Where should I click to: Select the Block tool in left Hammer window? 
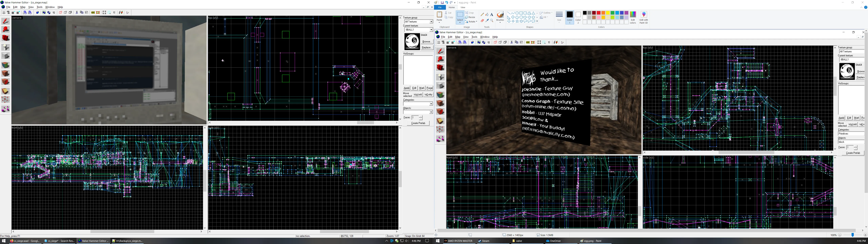point(6,56)
